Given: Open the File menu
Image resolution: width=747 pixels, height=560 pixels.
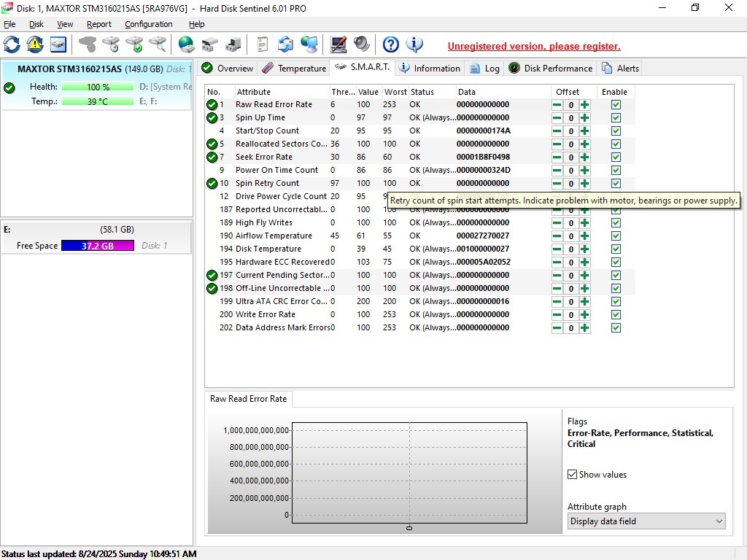Looking at the screenshot, I should 9,24.
